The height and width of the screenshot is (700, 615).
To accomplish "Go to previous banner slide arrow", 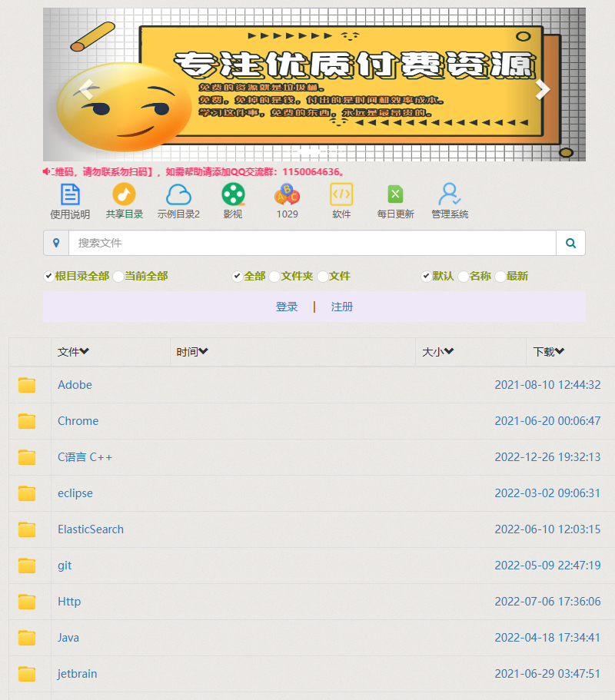I will [85, 88].
